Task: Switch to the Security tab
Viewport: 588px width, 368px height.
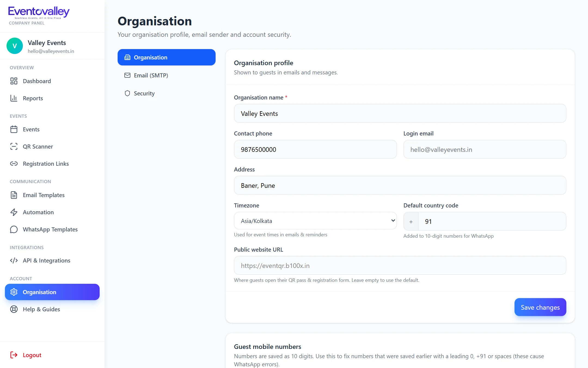Action: click(x=167, y=93)
